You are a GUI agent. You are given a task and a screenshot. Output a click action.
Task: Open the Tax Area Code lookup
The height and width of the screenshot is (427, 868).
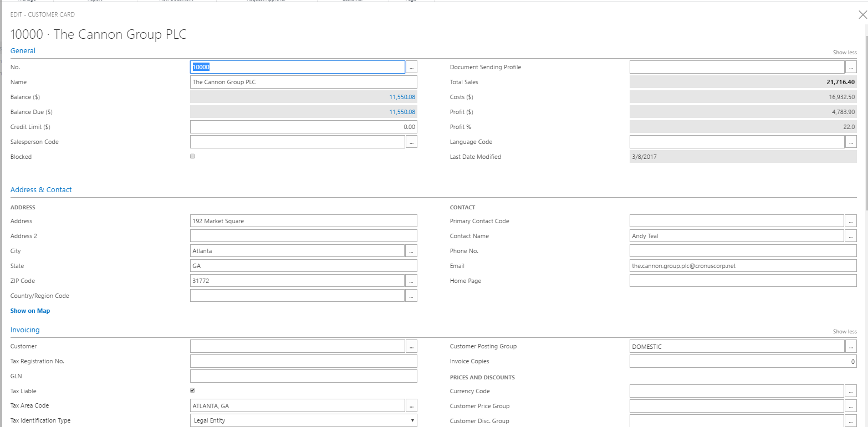coord(411,405)
